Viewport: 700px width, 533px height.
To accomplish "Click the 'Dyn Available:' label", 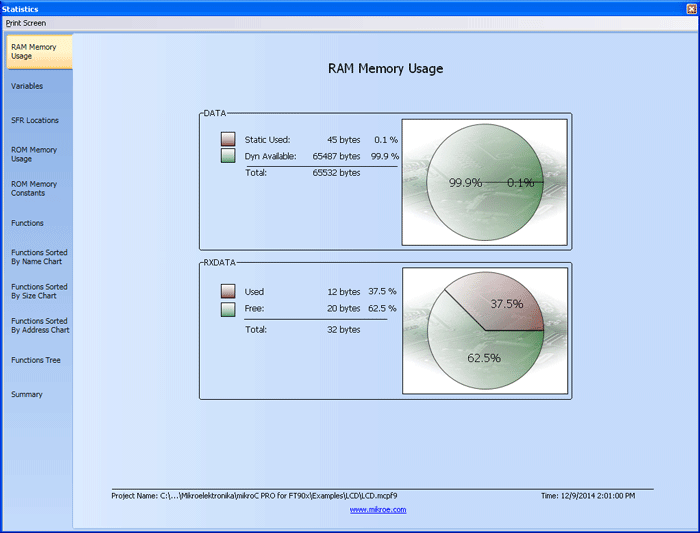I will pos(271,156).
